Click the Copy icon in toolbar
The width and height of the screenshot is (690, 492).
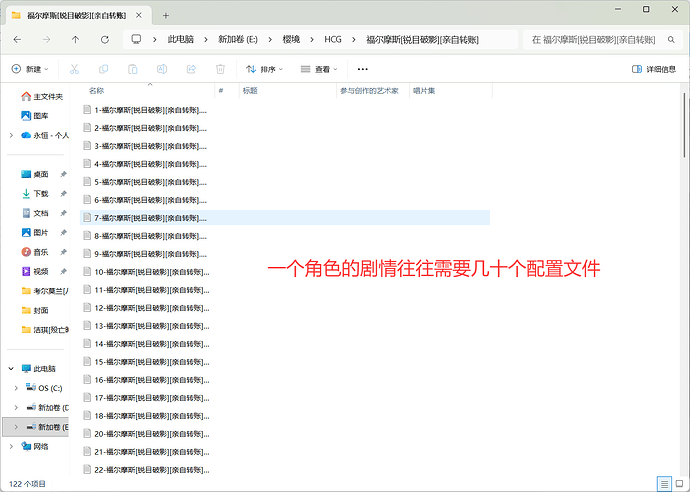(x=103, y=69)
